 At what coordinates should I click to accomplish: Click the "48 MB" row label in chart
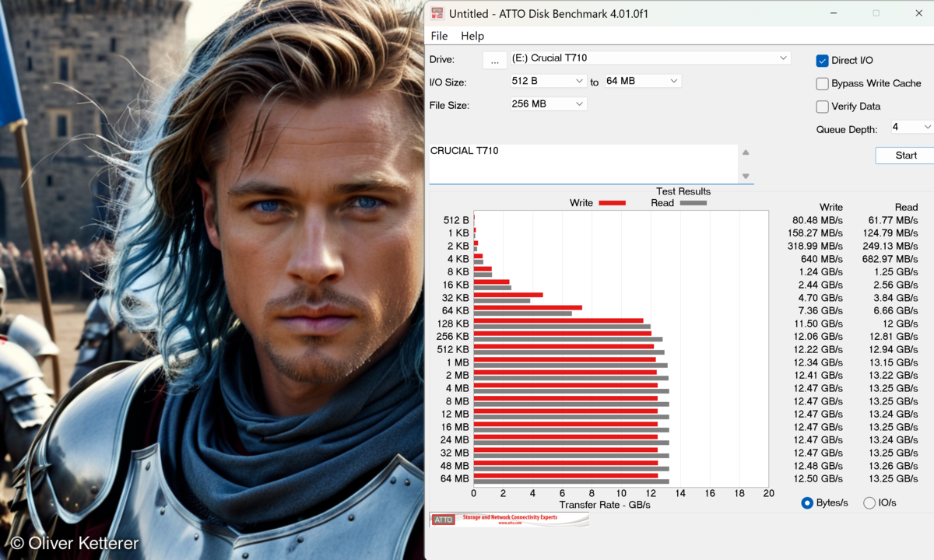[455, 466]
